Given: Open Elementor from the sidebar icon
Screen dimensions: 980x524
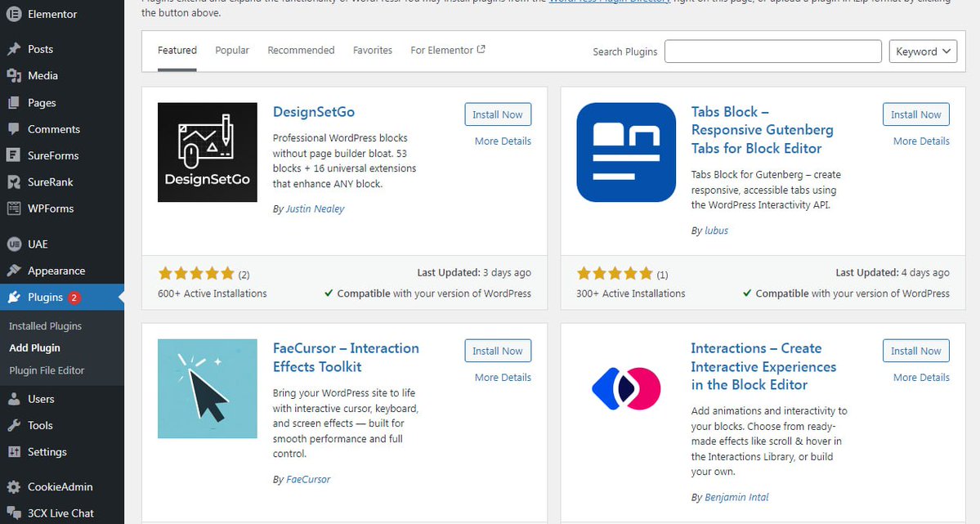Looking at the screenshot, I should [14, 14].
